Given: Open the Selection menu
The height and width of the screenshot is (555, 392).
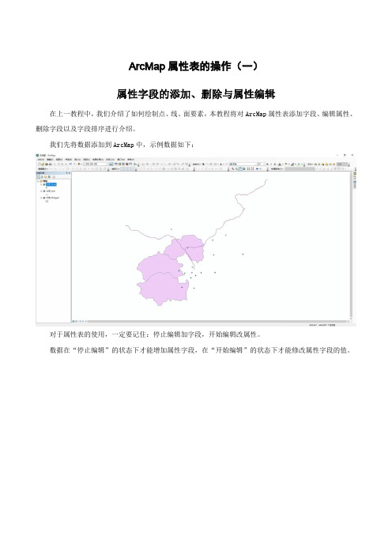Looking at the screenshot, I should point(87,160).
